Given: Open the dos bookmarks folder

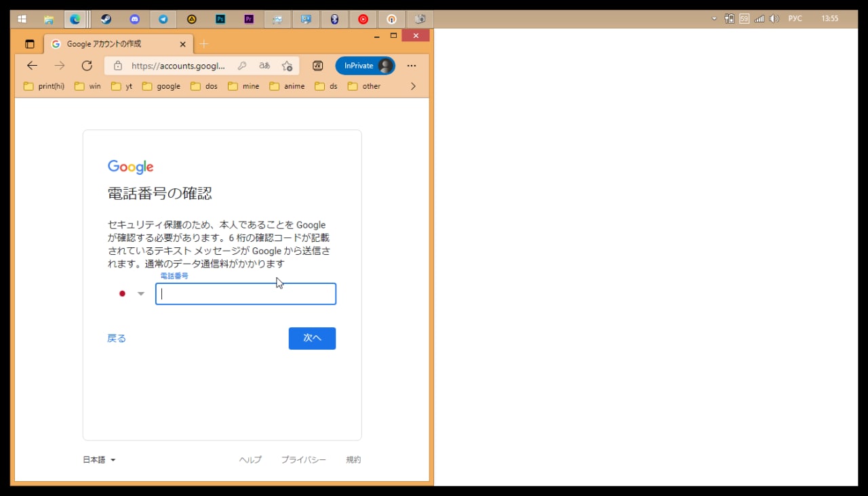Looking at the screenshot, I should tap(204, 86).
